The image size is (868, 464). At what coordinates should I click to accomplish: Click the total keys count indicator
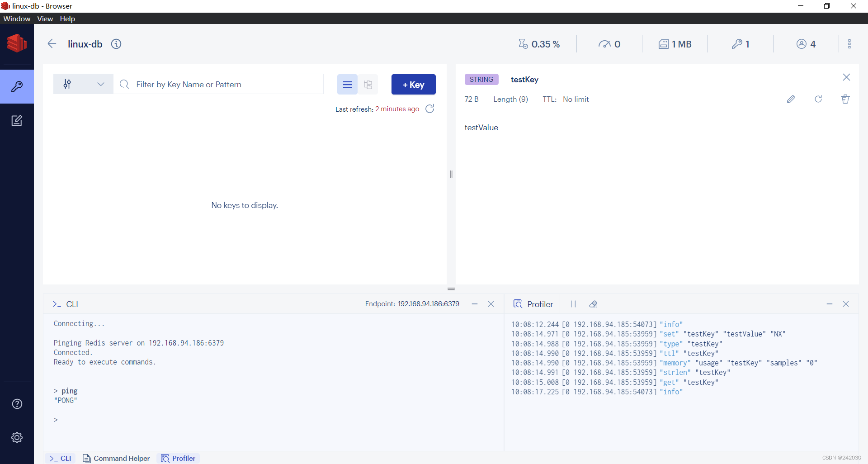pos(741,44)
